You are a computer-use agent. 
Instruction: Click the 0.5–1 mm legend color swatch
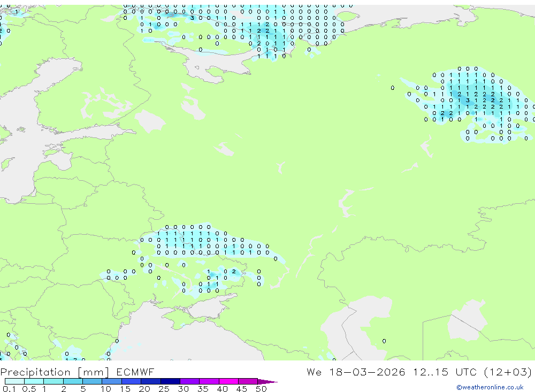[x=34, y=381]
